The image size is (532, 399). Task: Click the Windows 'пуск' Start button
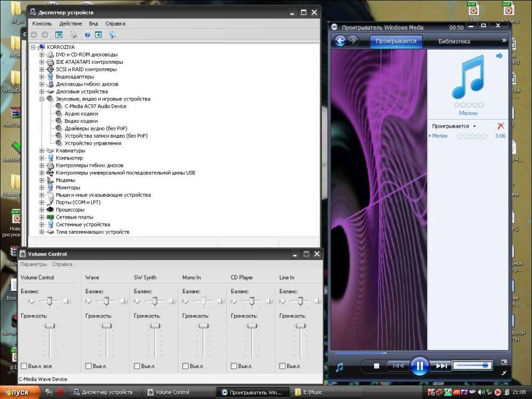[20, 392]
